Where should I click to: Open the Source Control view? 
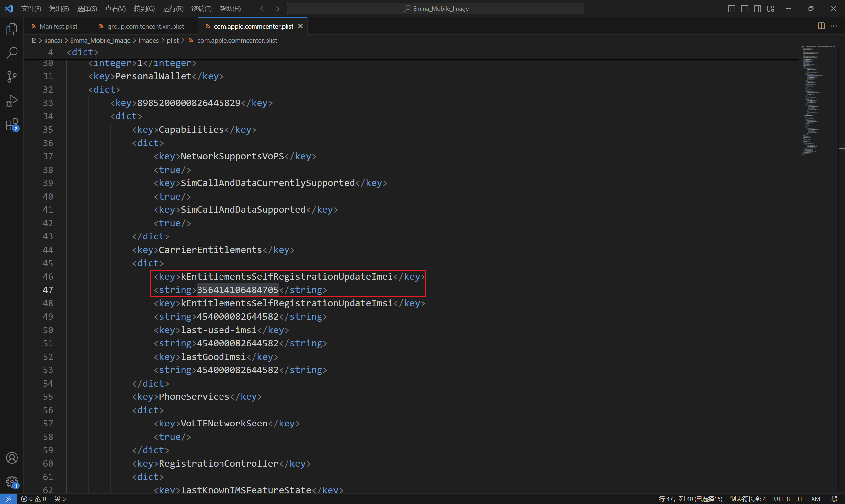12,77
